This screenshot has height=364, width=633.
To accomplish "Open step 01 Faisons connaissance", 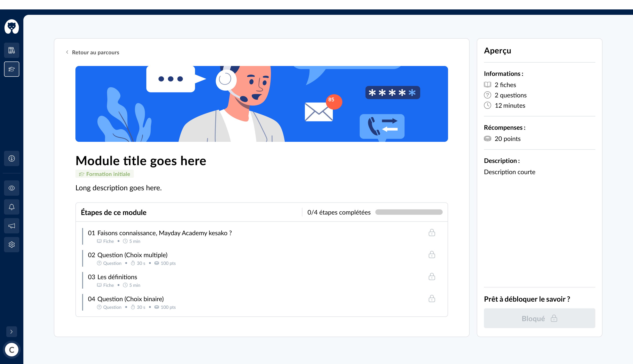I will [x=164, y=233].
